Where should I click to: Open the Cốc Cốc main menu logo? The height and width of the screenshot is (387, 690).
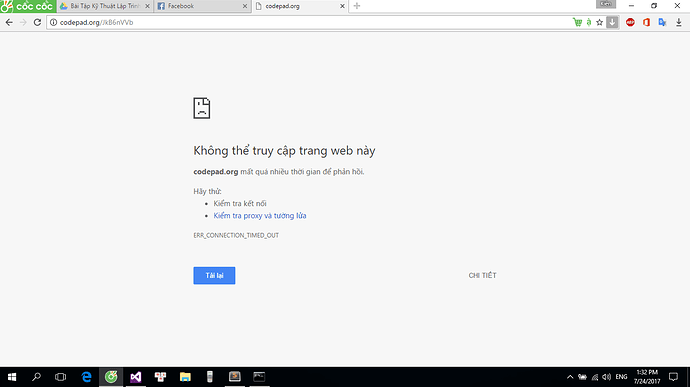tap(28, 6)
